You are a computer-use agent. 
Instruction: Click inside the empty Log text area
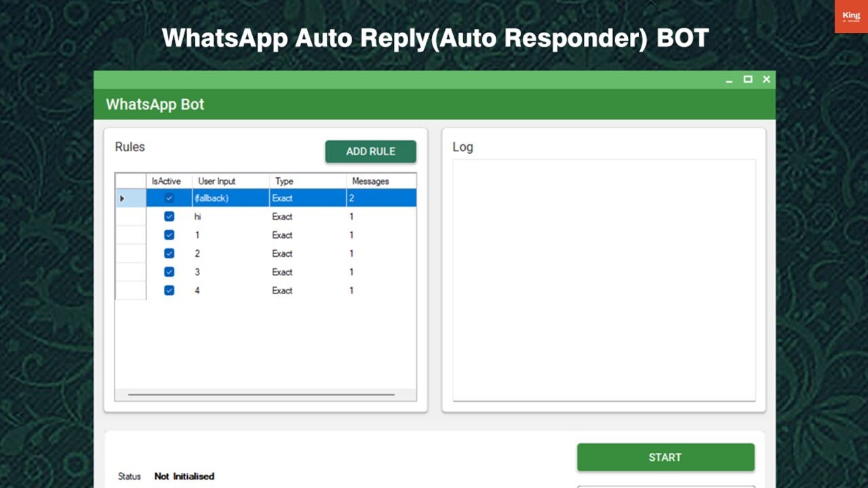point(604,279)
